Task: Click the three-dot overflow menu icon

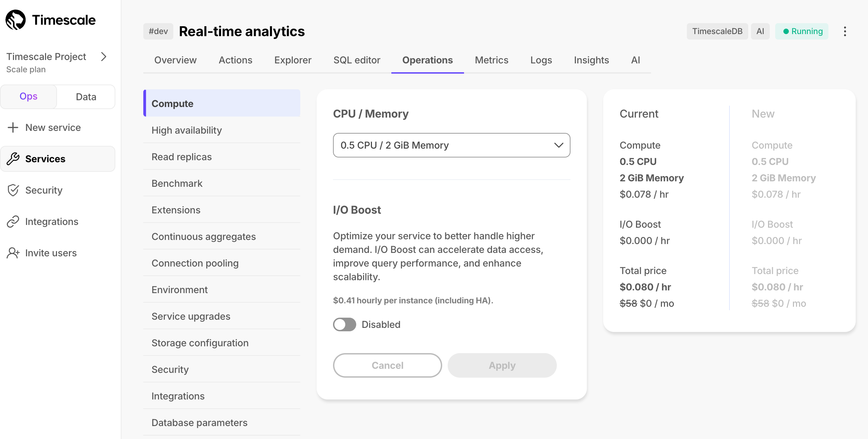Action: [845, 31]
